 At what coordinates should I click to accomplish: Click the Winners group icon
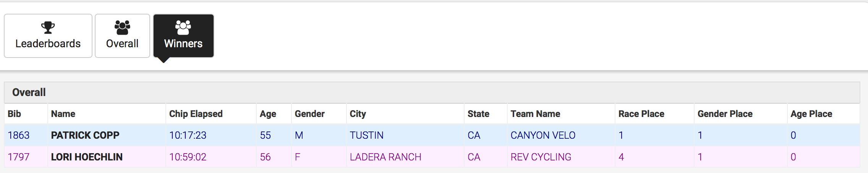(x=183, y=27)
